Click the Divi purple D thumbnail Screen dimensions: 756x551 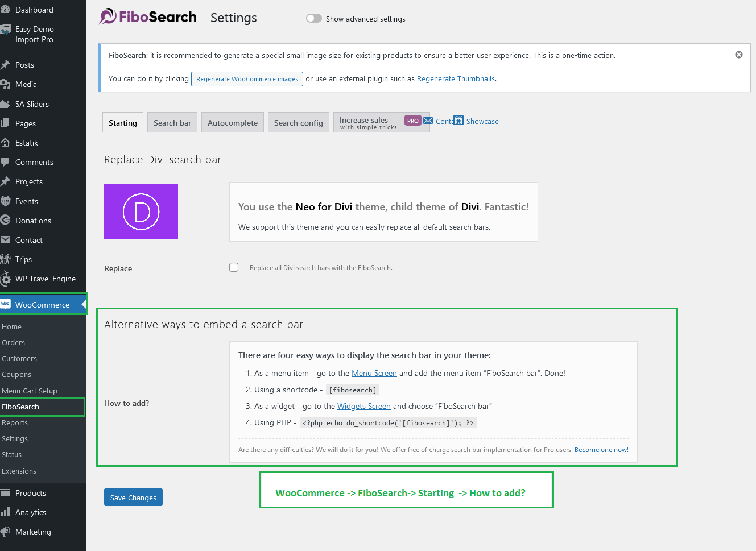tap(141, 212)
